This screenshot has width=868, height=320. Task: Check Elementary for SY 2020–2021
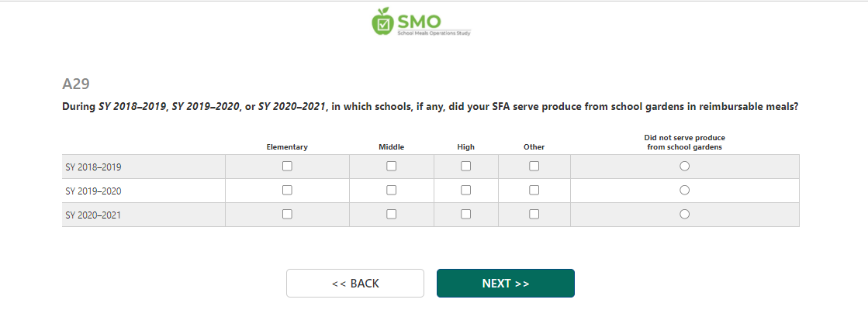tap(287, 215)
